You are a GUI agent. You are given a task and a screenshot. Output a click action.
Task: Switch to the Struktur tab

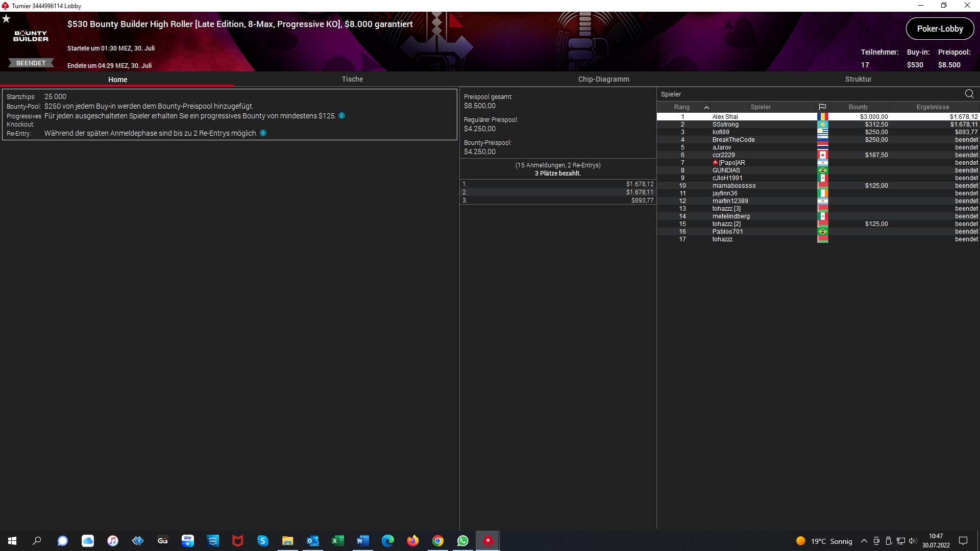[858, 79]
